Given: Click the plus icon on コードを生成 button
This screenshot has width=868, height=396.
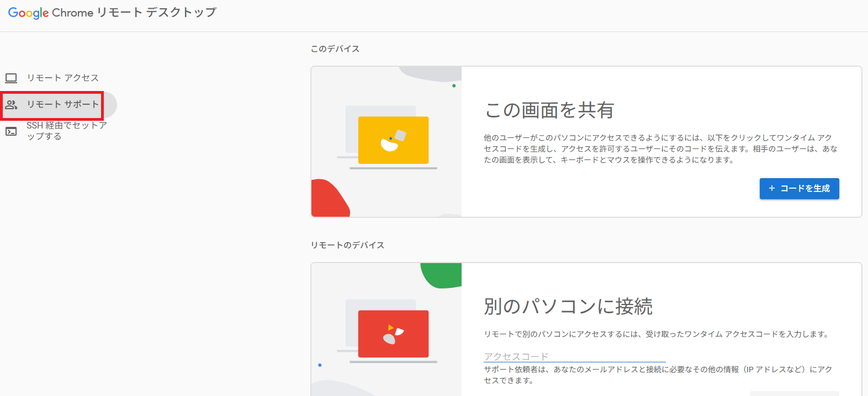Looking at the screenshot, I should [x=772, y=189].
